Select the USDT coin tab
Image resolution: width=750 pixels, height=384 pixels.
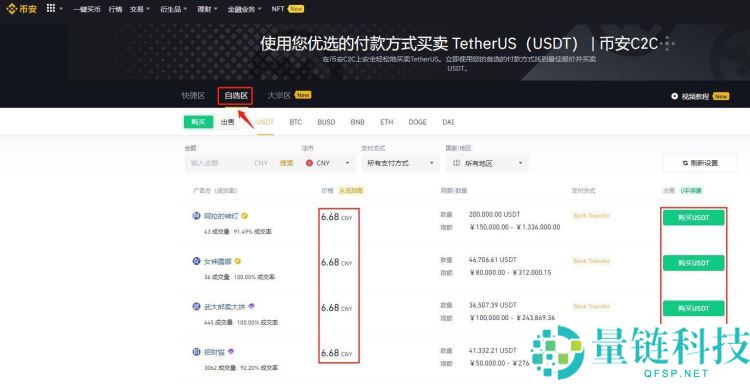[x=265, y=122]
